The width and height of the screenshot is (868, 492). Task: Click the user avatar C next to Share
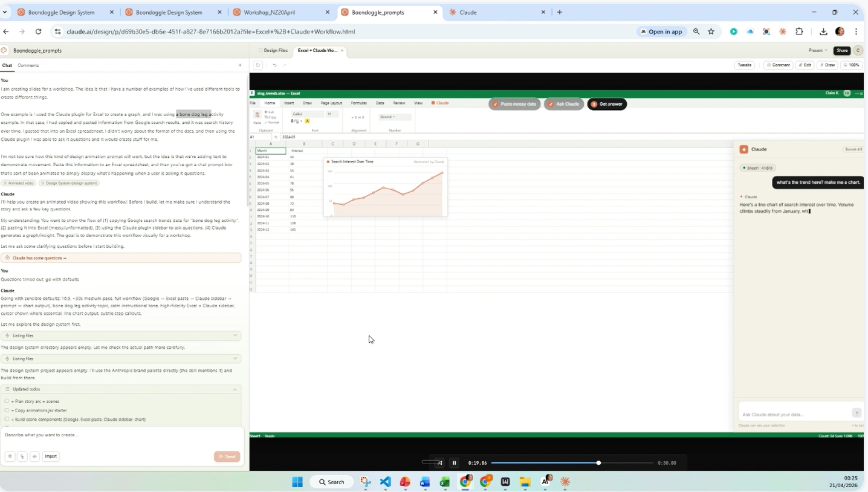coord(858,51)
